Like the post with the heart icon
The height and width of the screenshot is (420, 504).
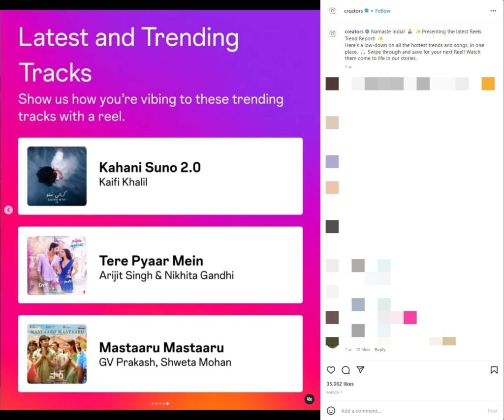coord(331,370)
